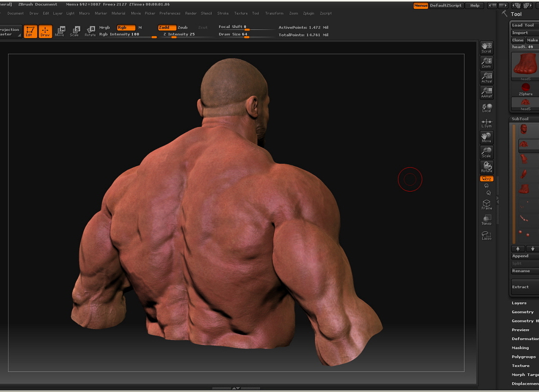The width and height of the screenshot is (539, 392).
Task: Toggle the XYZ symmetry button
Action: tap(486, 178)
